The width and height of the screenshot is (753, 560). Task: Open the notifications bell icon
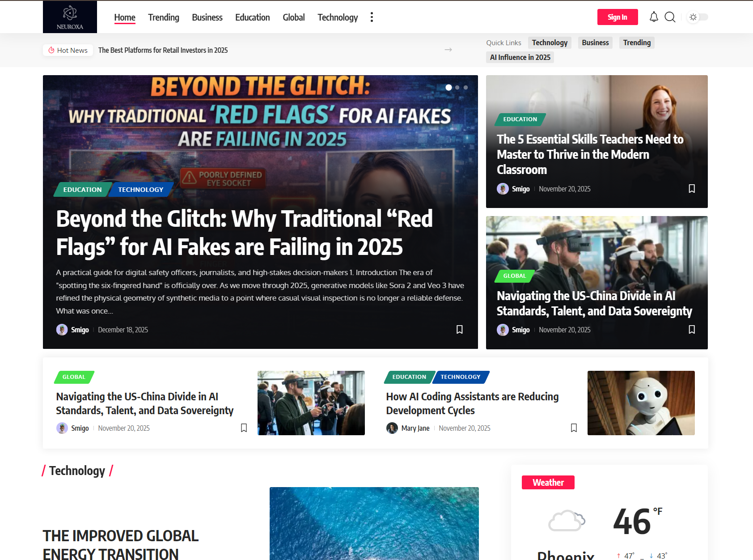point(654,17)
